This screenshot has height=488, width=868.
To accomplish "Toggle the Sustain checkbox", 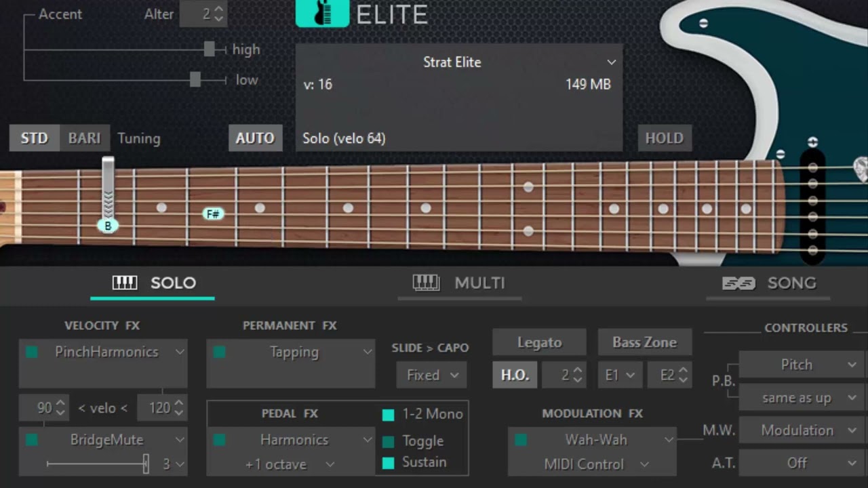I will pyautogui.click(x=388, y=464).
